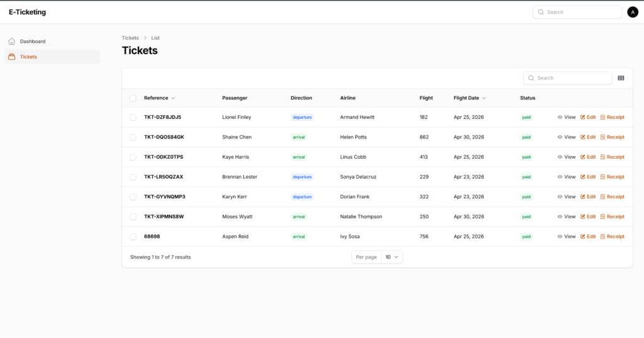Check the TKT-DQOS84GK row checkbox

133,137
